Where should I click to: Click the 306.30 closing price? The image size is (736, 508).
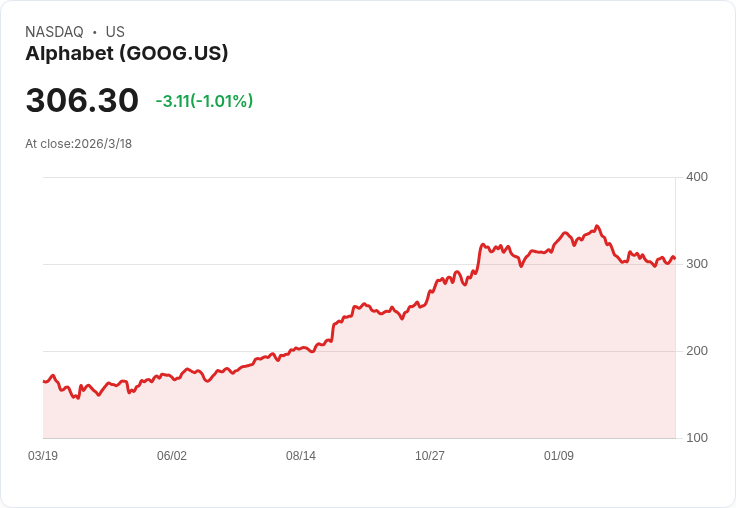tap(82, 101)
